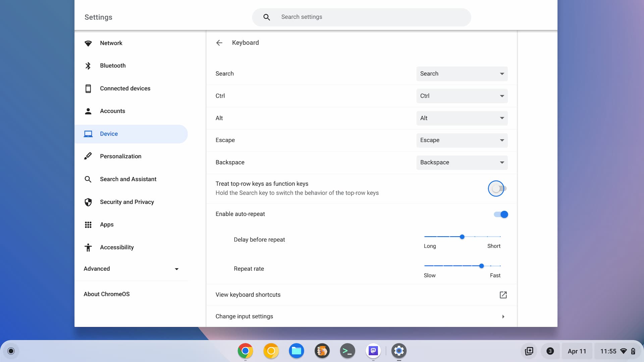Toggle Treat top-row keys as function keys
Screen dimensions: 644x362
click(496, 188)
